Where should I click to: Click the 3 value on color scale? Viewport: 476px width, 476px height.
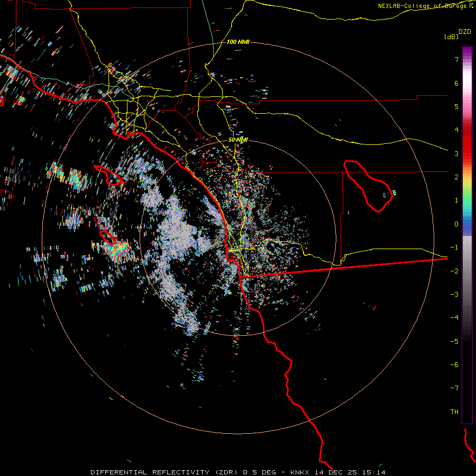pyautogui.click(x=456, y=153)
